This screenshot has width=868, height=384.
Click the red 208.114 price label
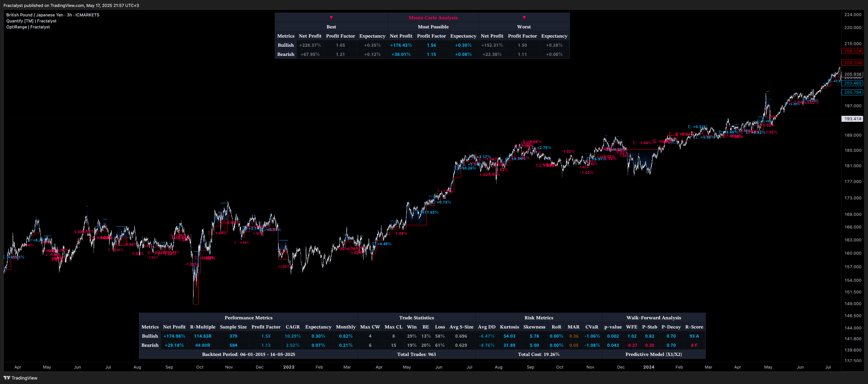pyautogui.click(x=853, y=51)
